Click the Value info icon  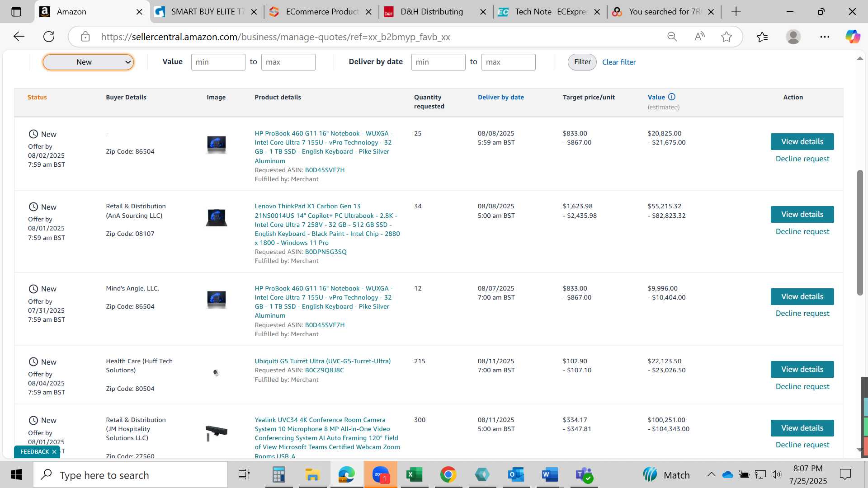tap(672, 97)
